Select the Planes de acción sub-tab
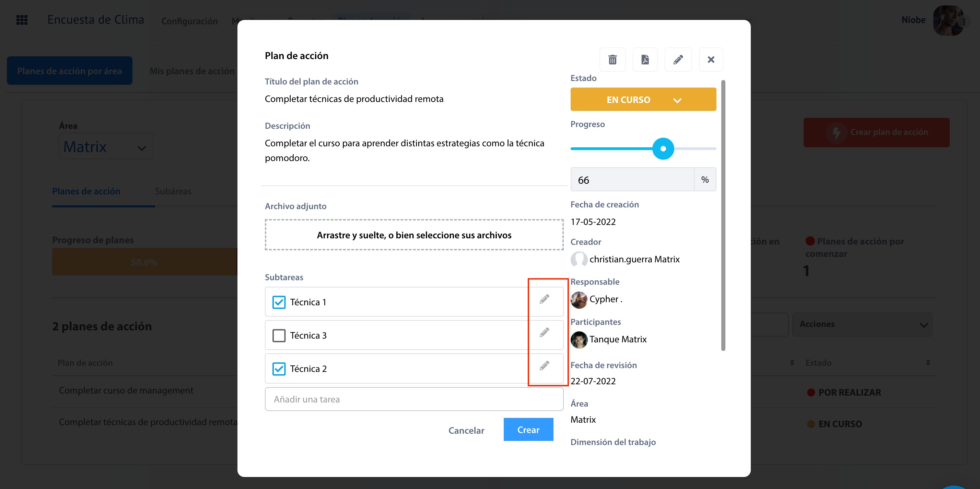The image size is (980, 489). (x=86, y=191)
